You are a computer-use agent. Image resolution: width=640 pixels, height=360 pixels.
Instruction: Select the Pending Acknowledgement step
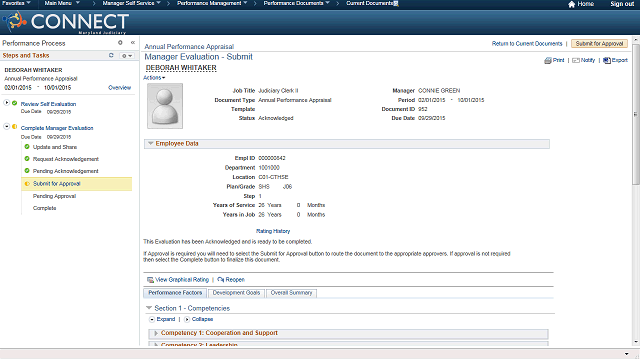tap(65, 171)
